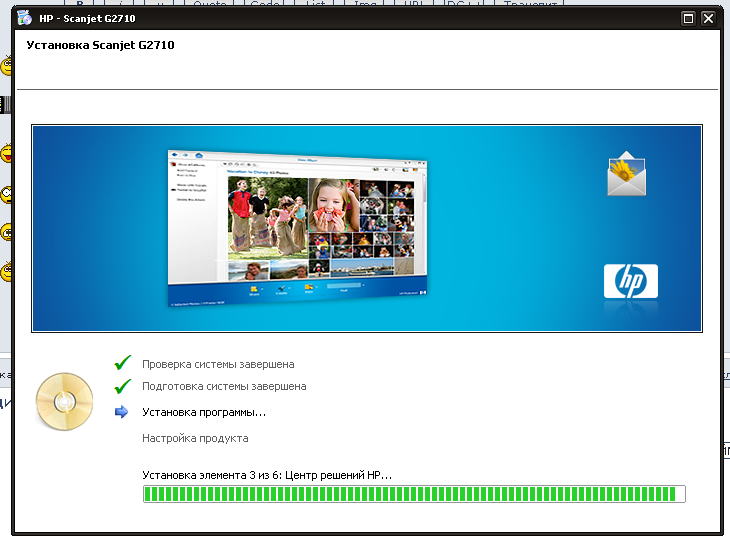The height and width of the screenshot is (541, 730).
Task: Click the green installation progress bar
Action: click(414, 494)
